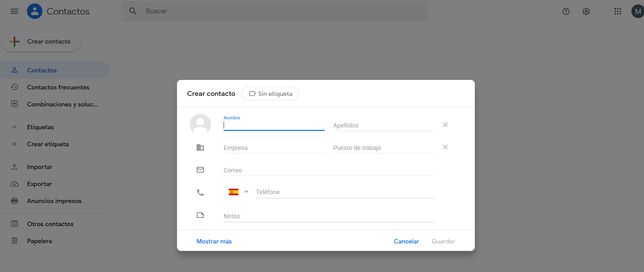644x272 pixels.
Task: Open the main hamburger menu
Action: point(14,11)
